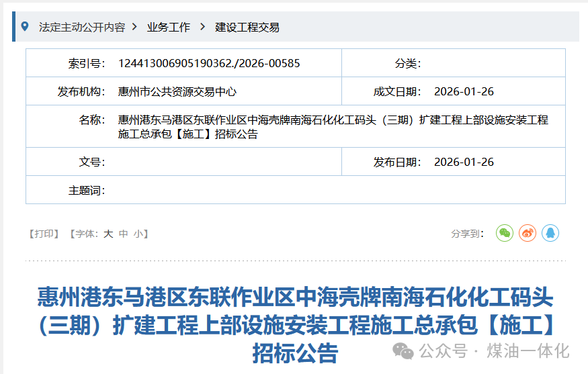Select the publisher 惠州市公共资源交易中心
The height and width of the screenshot is (374, 588).
(177, 92)
